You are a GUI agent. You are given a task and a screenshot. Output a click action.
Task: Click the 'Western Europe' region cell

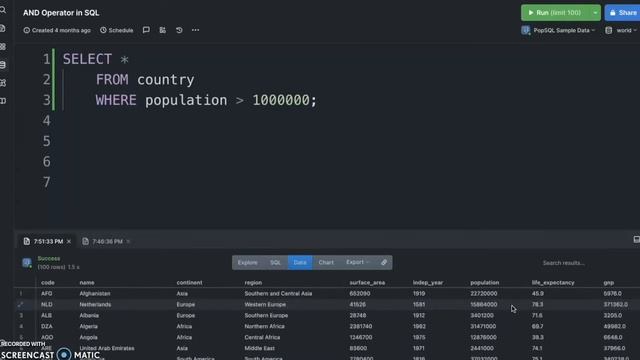[265, 304]
